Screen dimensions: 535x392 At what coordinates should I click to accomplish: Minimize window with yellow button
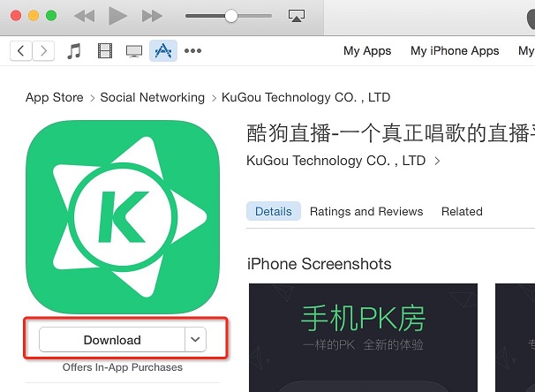point(34,16)
